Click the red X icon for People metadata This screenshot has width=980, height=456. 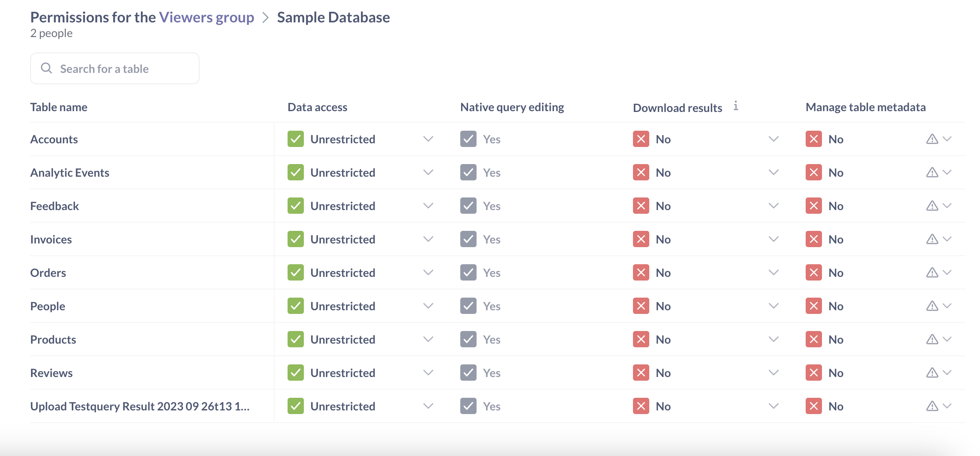click(813, 306)
